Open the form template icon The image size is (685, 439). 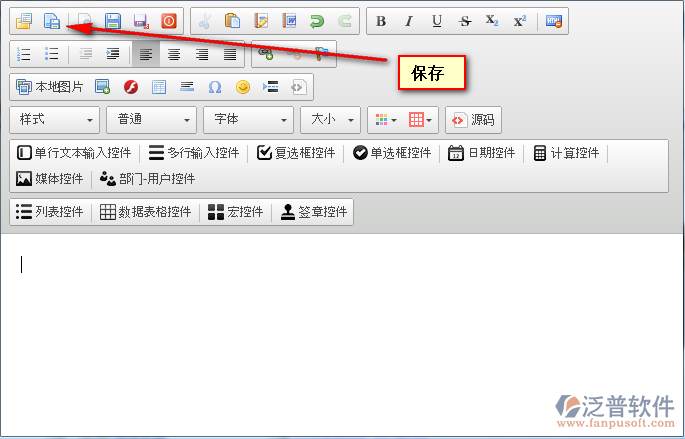click(x=24, y=21)
